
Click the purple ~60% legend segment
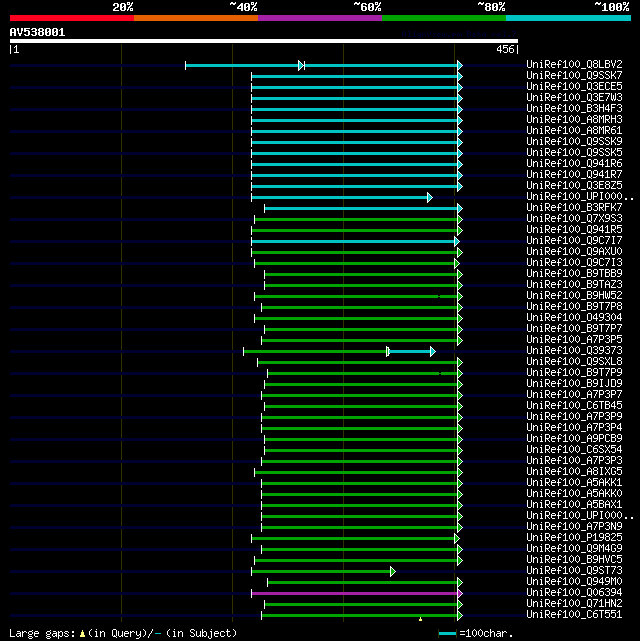tap(320, 18)
